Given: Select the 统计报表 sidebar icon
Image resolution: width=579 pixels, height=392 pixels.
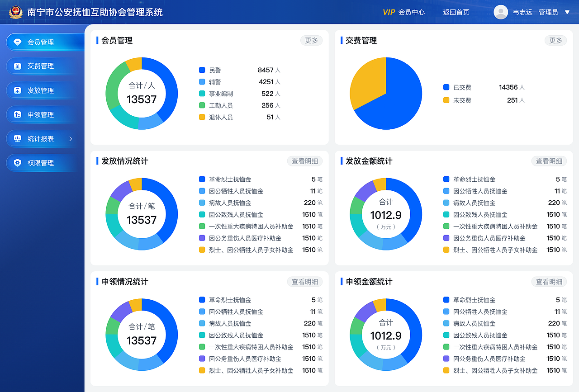Looking at the screenshot, I should click(18, 138).
